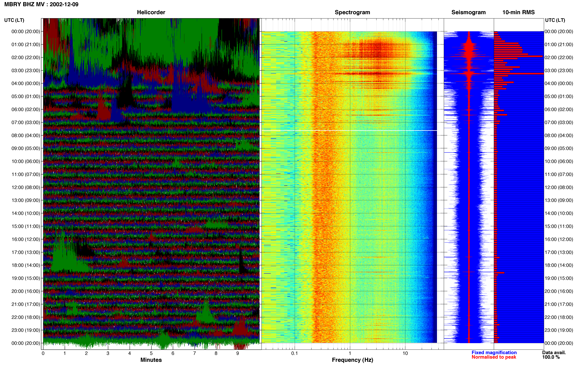
Task: Click left-axis time label '16:00 (12:00)'
Action: click(26, 239)
